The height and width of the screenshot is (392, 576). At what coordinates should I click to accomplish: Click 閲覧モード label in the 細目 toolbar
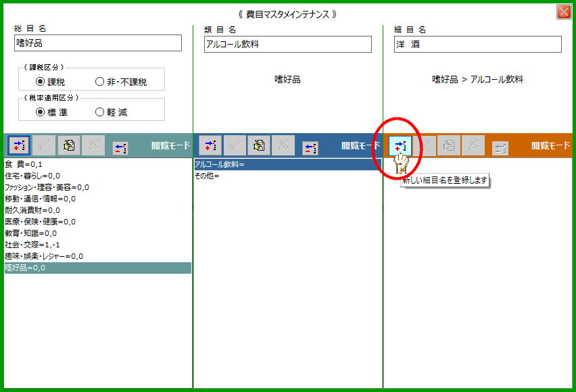pyautogui.click(x=551, y=145)
